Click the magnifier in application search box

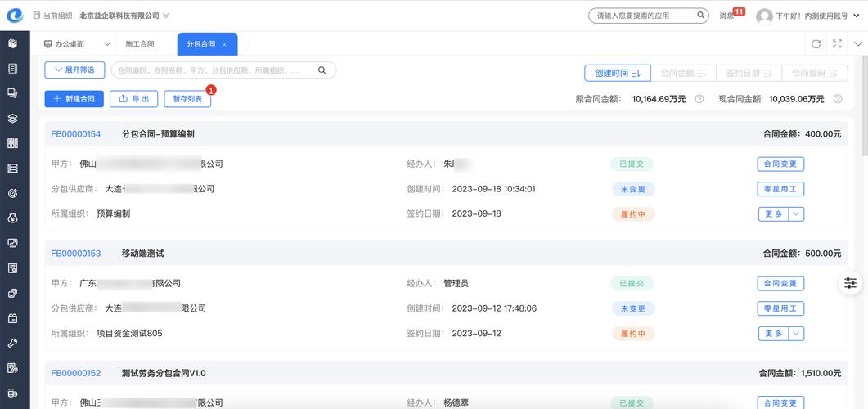tap(700, 16)
